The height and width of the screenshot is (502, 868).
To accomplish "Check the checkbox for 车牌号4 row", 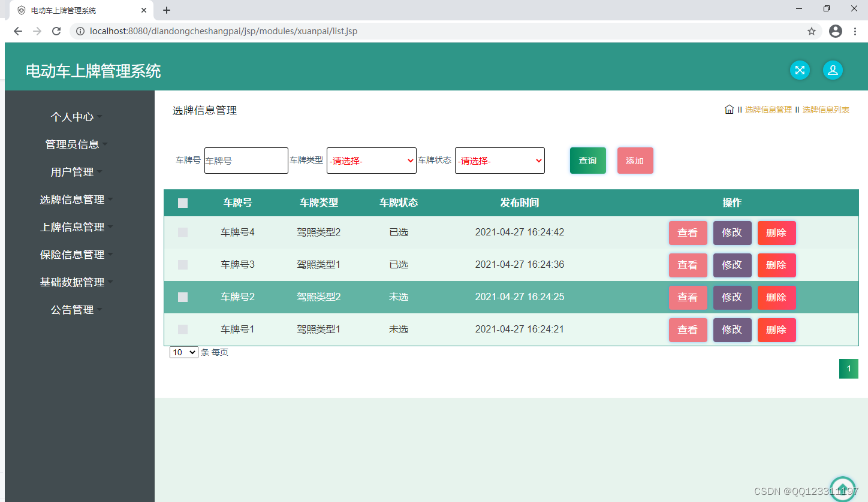I will 183,232.
